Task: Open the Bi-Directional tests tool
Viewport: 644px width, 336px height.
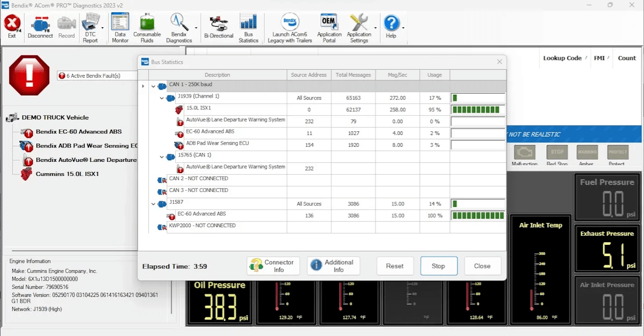Action: click(x=219, y=25)
